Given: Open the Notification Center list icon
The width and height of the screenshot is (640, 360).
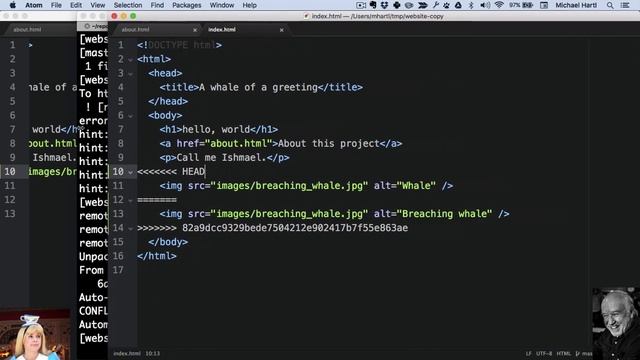Looking at the screenshot, I should [625, 5].
